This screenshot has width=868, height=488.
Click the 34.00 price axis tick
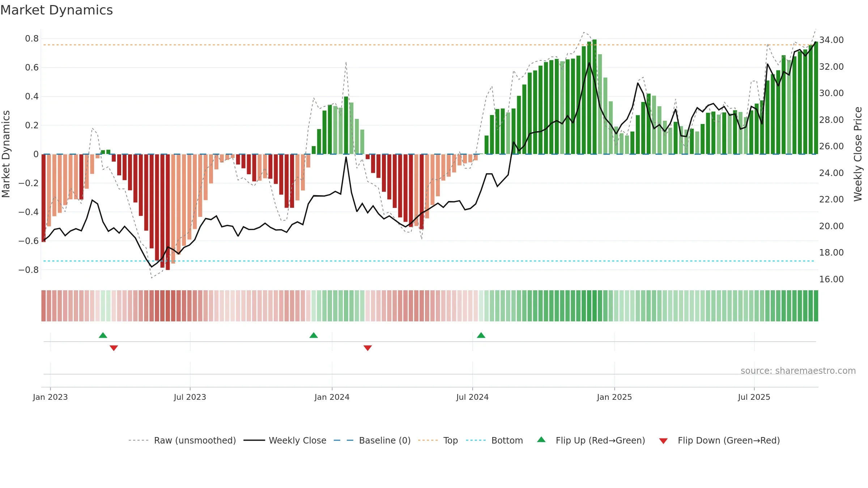pos(831,40)
